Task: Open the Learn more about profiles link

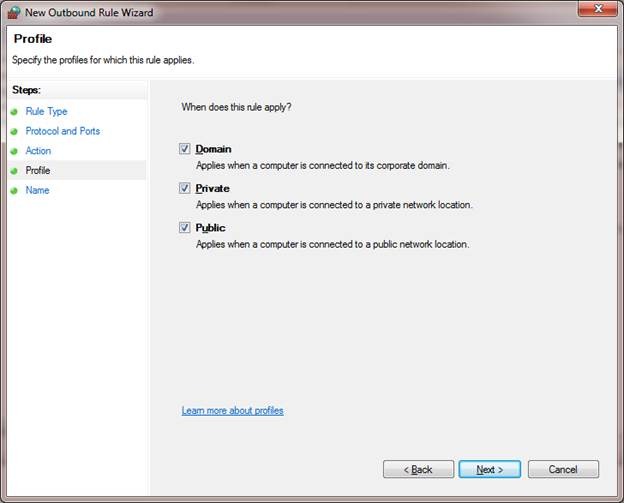Action: tap(232, 410)
